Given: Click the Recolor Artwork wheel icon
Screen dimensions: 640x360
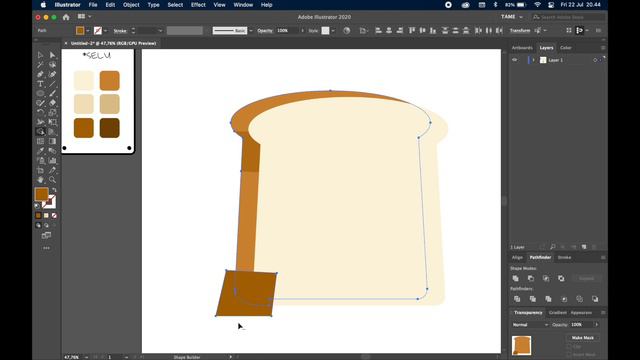Looking at the screenshot, I should click(347, 31).
